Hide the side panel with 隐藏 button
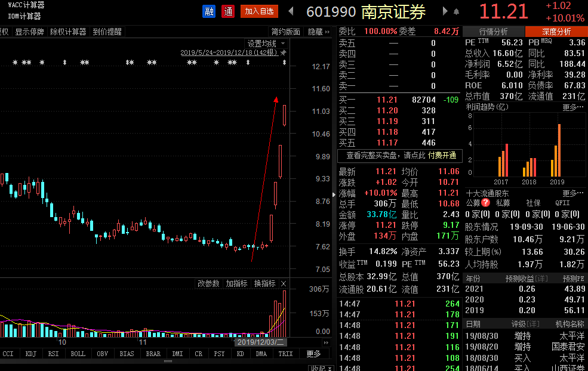588x371 pixels. pos(318,32)
